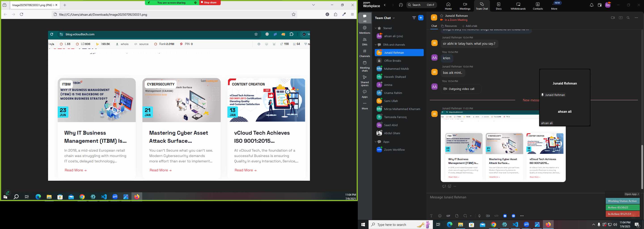Switch to the Meetings tab in Zoom
Image resolution: width=644 pixels, height=229 pixels.
coord(465,6)
